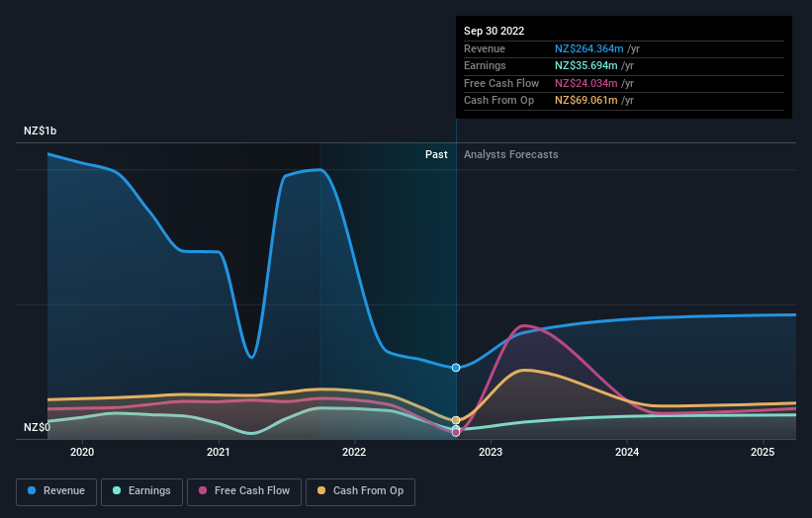Click the Analysts Forecasts label
The height and width of the screenshot is (518, 812).
pyautogui.click(x=511, y=155)
